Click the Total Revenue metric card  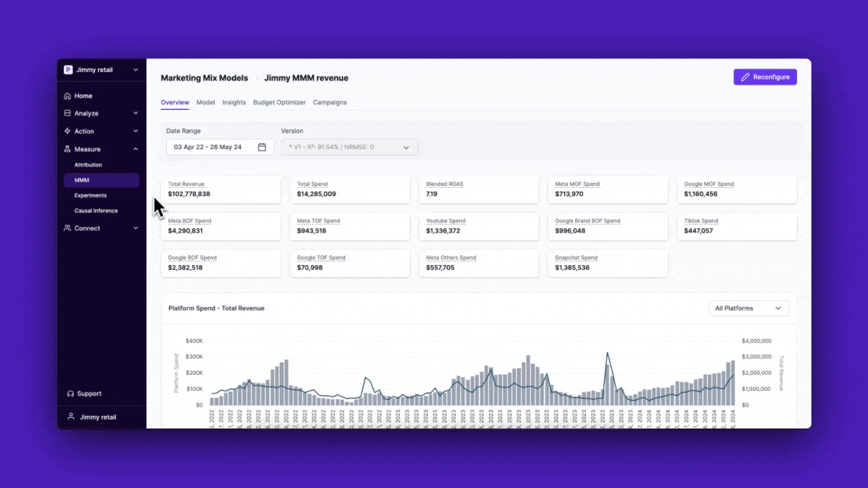pos(220,189)
